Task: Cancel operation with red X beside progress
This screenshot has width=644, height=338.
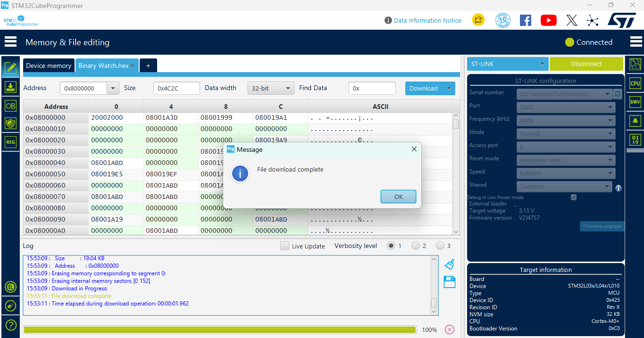Action: click(x=450, y=330)
